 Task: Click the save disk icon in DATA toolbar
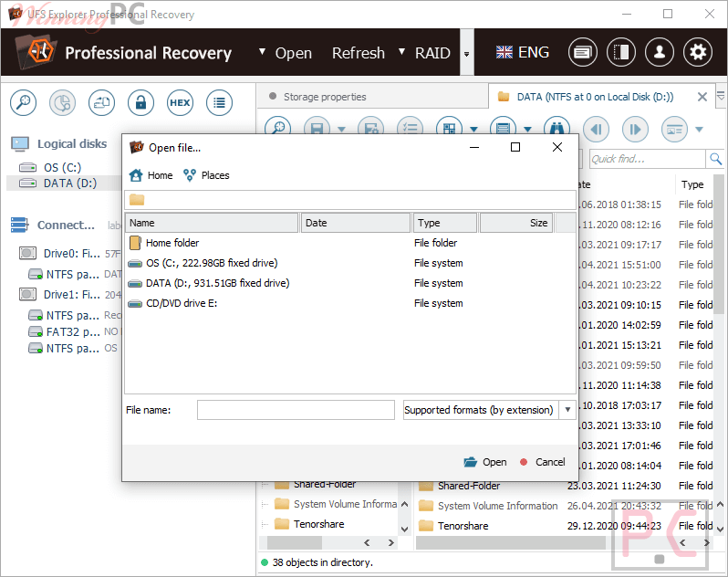[317, 126]
